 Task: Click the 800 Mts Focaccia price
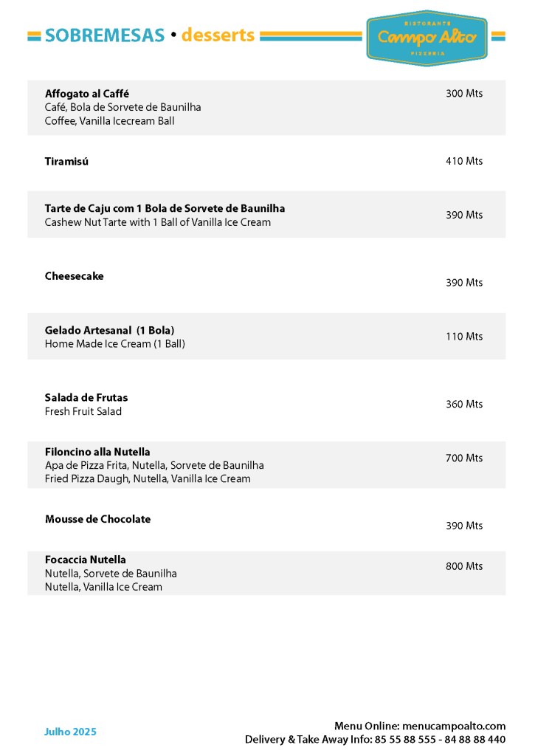tap(464, 566)
